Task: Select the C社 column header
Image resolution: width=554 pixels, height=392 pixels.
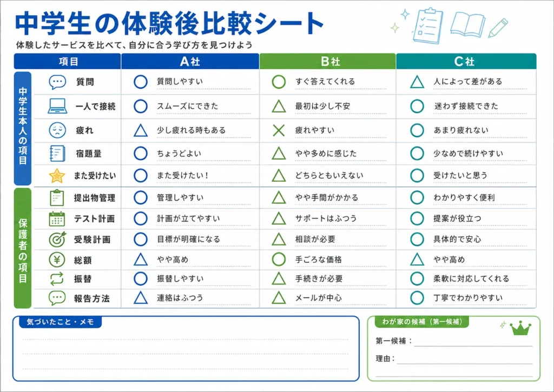Action: tap(466, 62)
